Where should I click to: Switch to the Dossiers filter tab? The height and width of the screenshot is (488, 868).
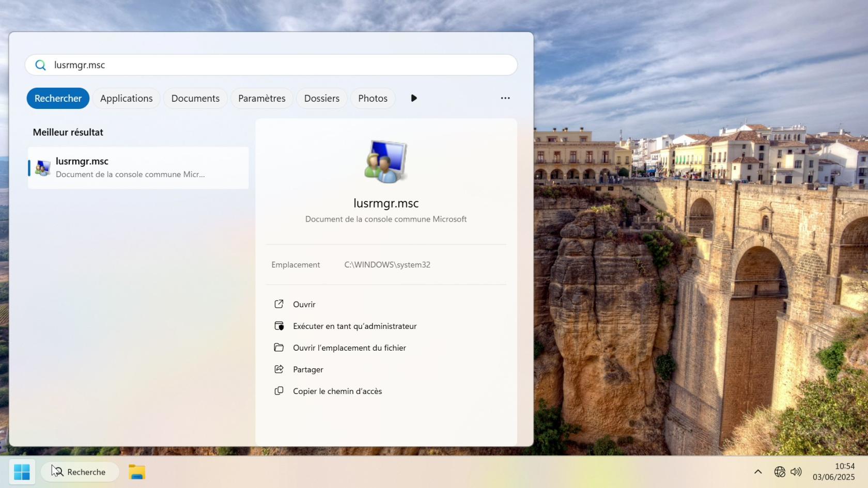click(322, 98)
